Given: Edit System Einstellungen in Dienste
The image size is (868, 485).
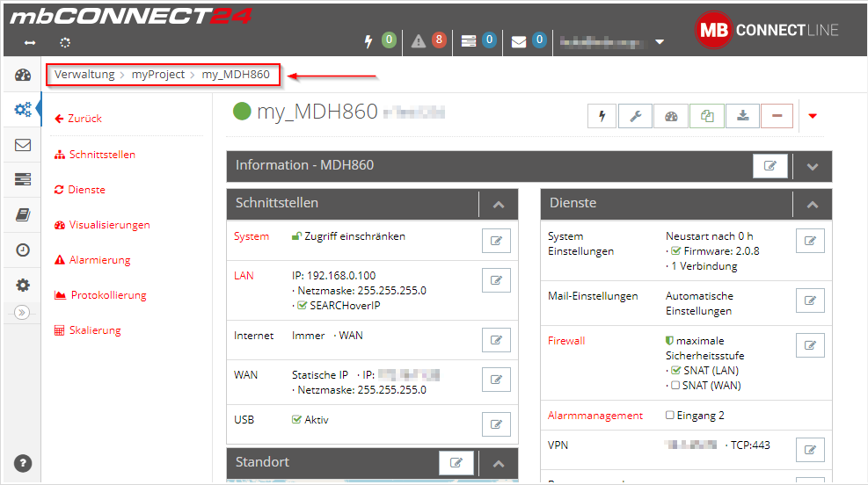Looking at the screenshot, I should point(810,241).
